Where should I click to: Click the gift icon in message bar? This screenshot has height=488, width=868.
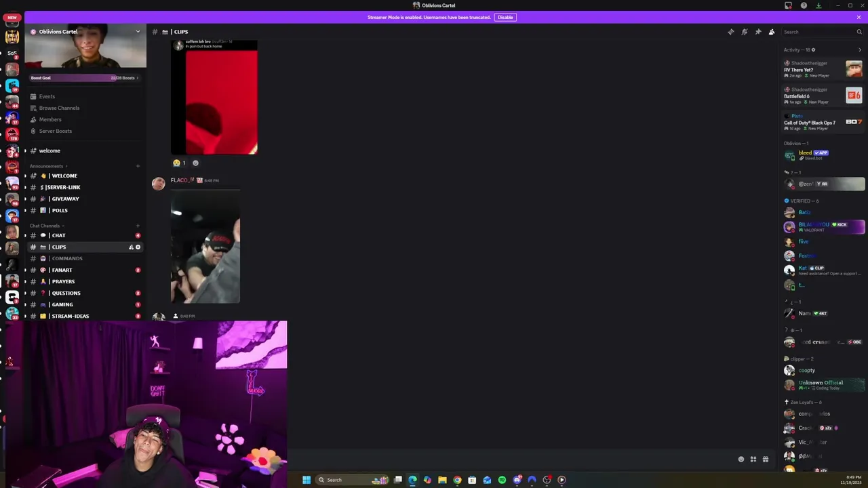(x=765, y=459)
